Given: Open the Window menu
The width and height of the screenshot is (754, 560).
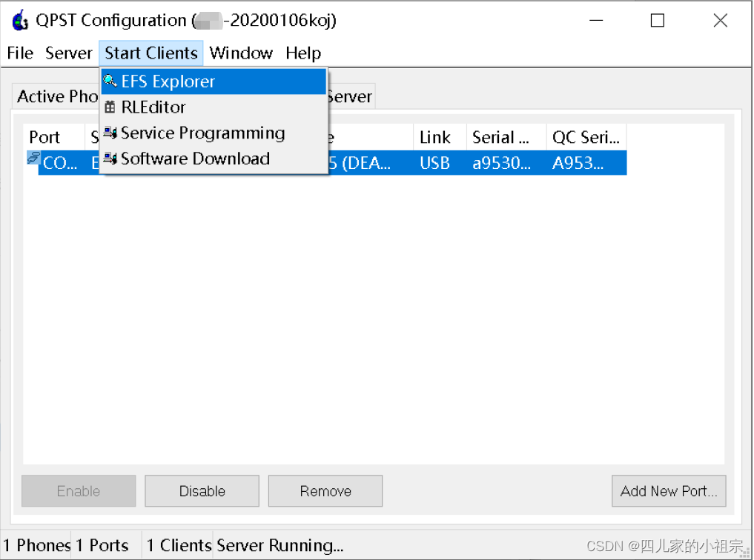Looking at the screenshot, I should click(241, 53).
